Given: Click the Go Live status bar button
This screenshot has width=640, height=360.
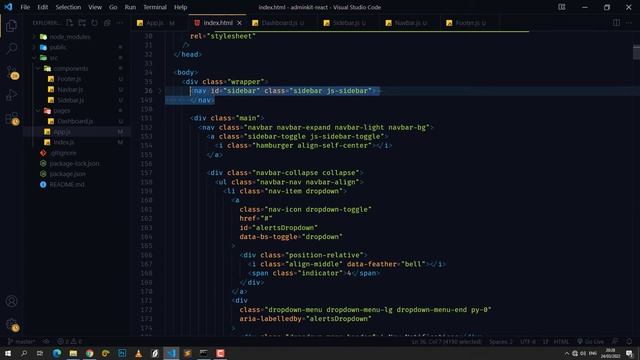Looking at the screenshot, I should click(x=590, y=341).
